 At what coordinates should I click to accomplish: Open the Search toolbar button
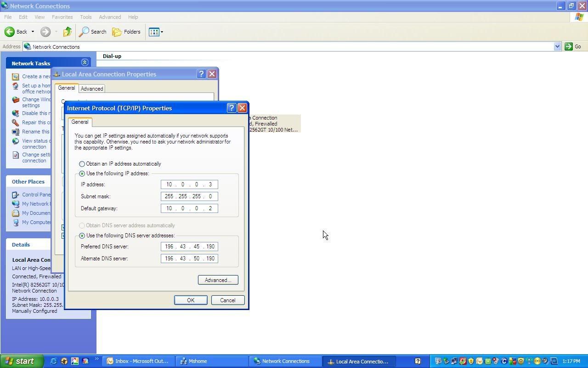(93, 32)
